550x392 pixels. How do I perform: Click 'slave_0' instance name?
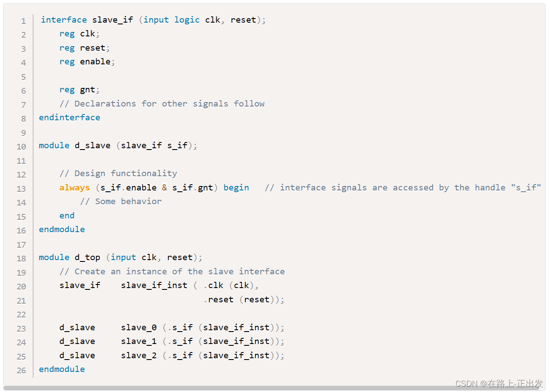[139, 328]
